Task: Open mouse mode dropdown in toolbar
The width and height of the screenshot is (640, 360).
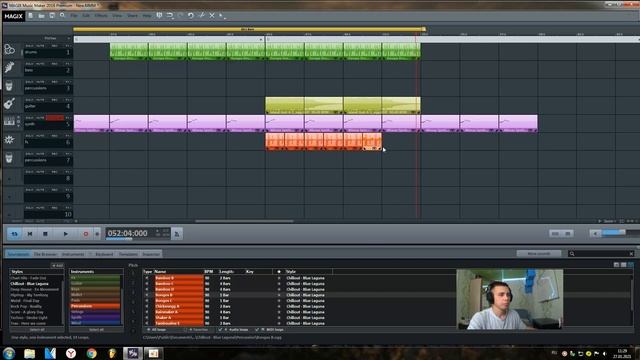Action: tap(221, 16)
